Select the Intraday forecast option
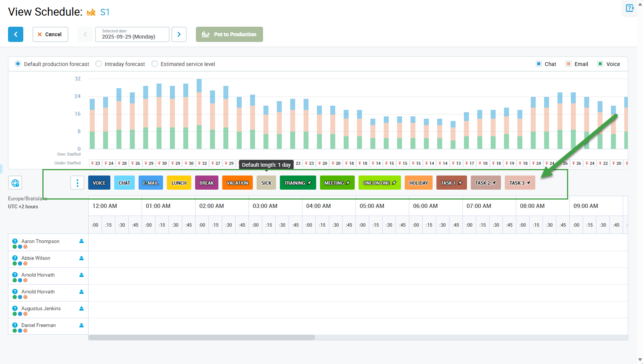Screen dimensions: 643x364 pos(99,64)
